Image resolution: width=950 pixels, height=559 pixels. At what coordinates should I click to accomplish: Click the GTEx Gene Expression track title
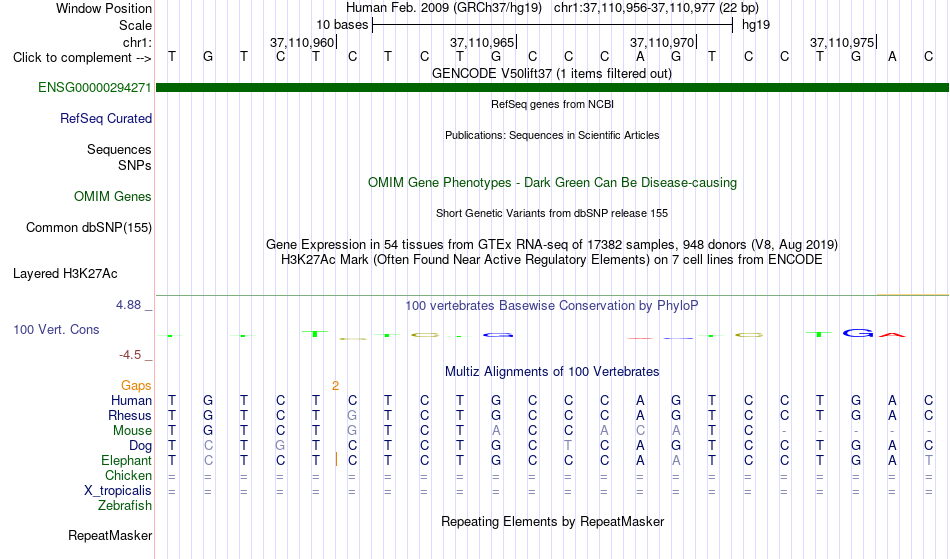coord(552,245)
